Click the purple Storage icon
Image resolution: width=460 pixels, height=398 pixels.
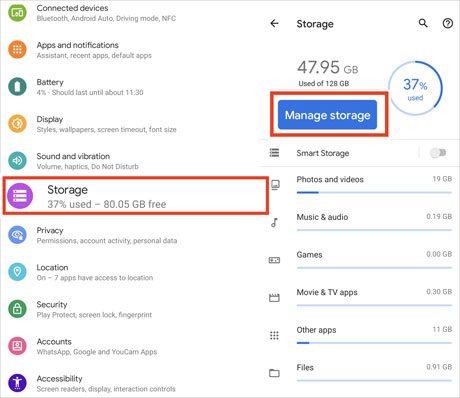pos(20,196)
